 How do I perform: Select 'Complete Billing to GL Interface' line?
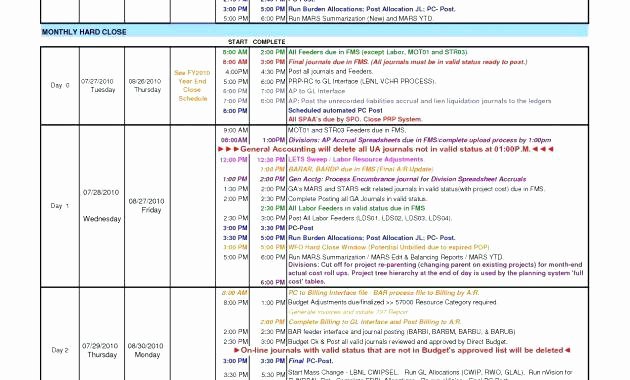click(375, 322)
